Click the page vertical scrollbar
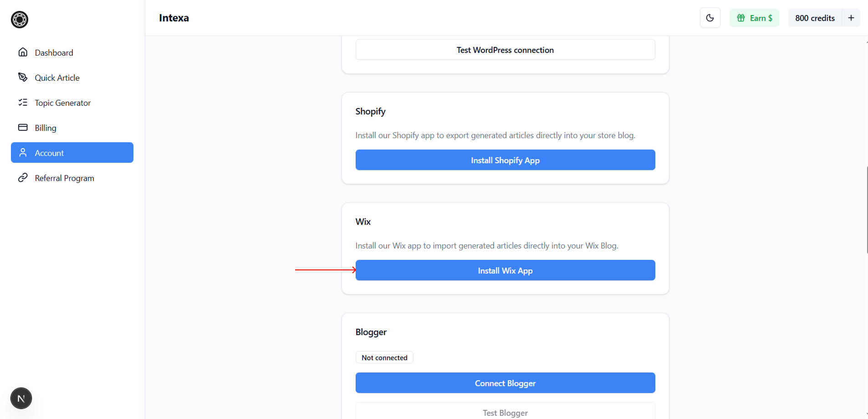868x419 pixels. (867, 210)
